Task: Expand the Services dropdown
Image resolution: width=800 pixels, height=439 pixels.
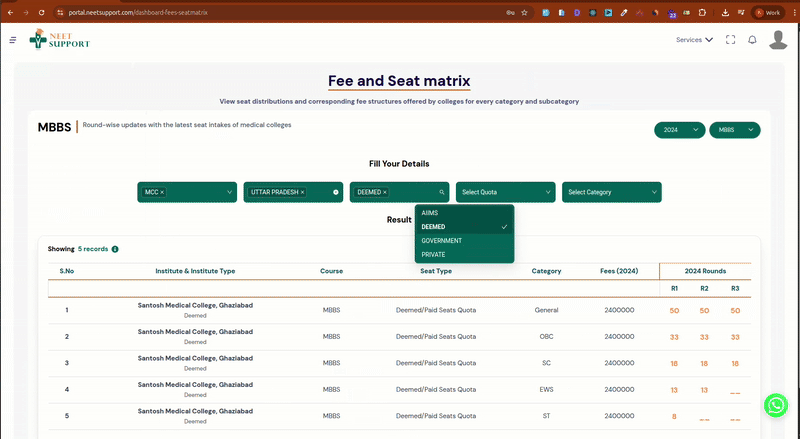Action: tap(694, 40)
